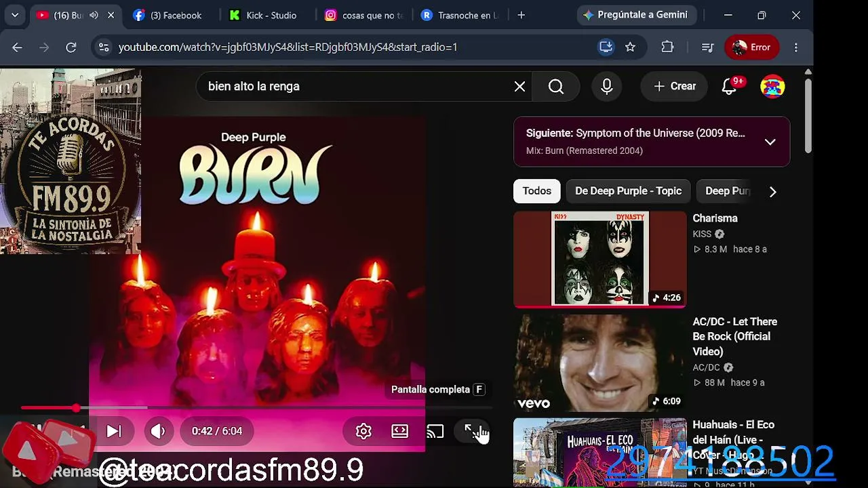Open YouTube notifications bell
868x488 pixels.
pyautogui.click(x=730, y=87)
